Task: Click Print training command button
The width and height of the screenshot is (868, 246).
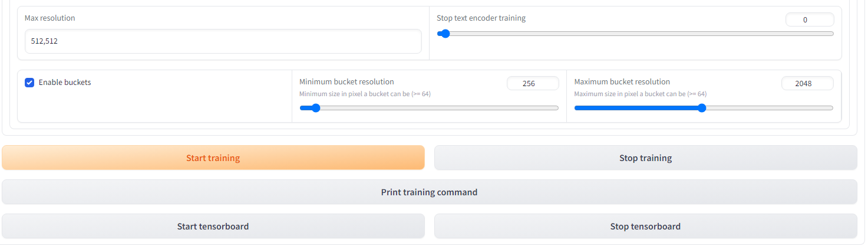Action: 429,192
